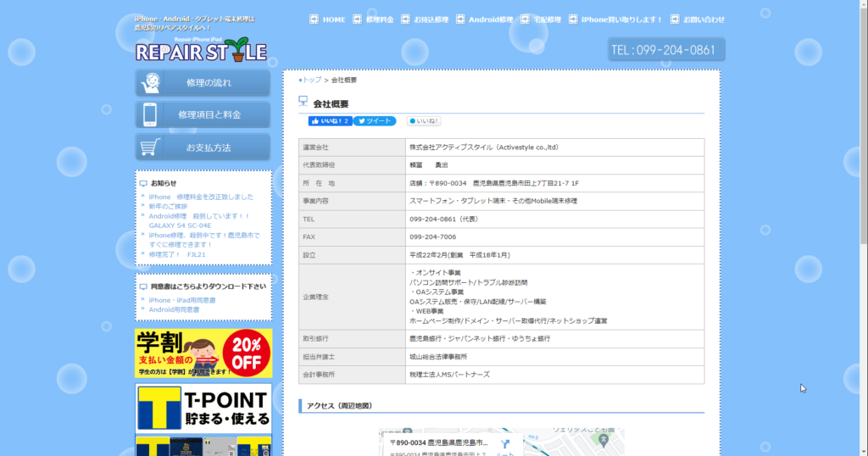Click the map pin near こども園
The width and height of the screenshot is (868, 456).
[x=604, y=441]
